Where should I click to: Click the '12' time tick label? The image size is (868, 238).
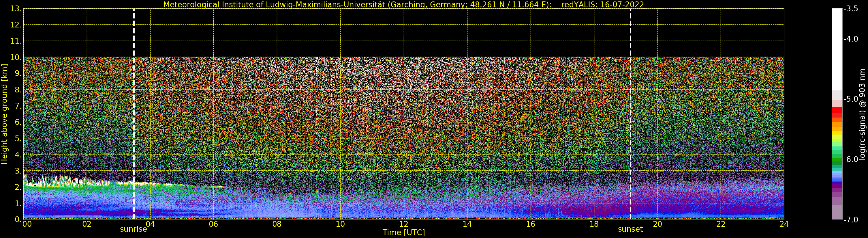point(404,224)
